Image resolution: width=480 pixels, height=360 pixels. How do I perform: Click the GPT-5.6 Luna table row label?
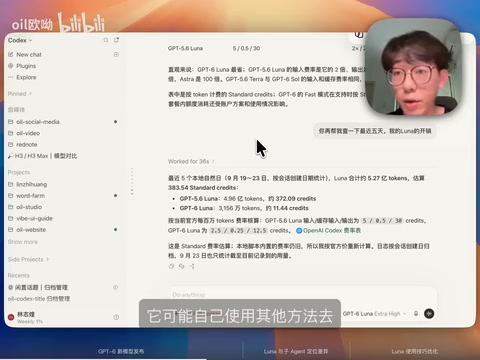click(x=185, y=48)
